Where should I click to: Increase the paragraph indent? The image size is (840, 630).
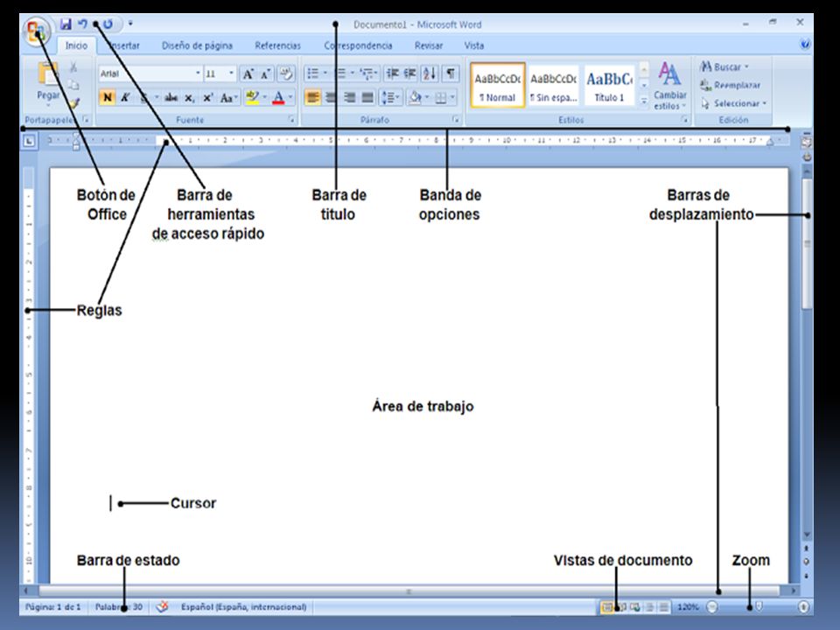coord(409,73)
